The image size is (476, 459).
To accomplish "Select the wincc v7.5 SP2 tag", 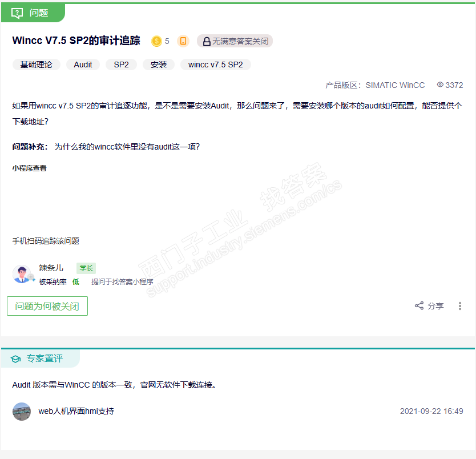I will point(216,65).
